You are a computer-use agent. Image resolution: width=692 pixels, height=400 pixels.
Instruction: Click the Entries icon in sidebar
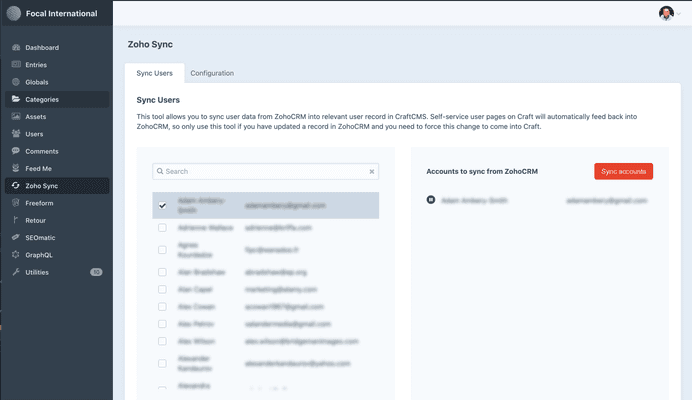pyautogui.click(x=16, y=64)
